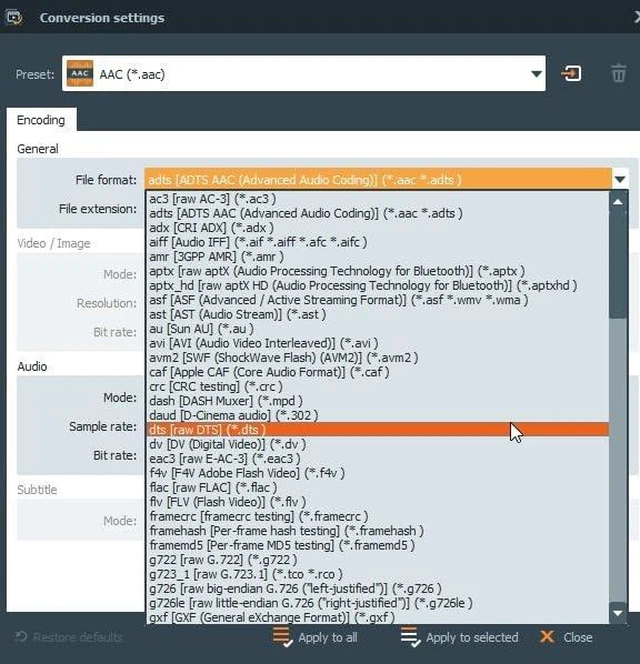Viewport: 640px width, 664px height.
Task: Pick crc [CRC testing] entry
Action: pyautogui.click(x=377, y=386)
